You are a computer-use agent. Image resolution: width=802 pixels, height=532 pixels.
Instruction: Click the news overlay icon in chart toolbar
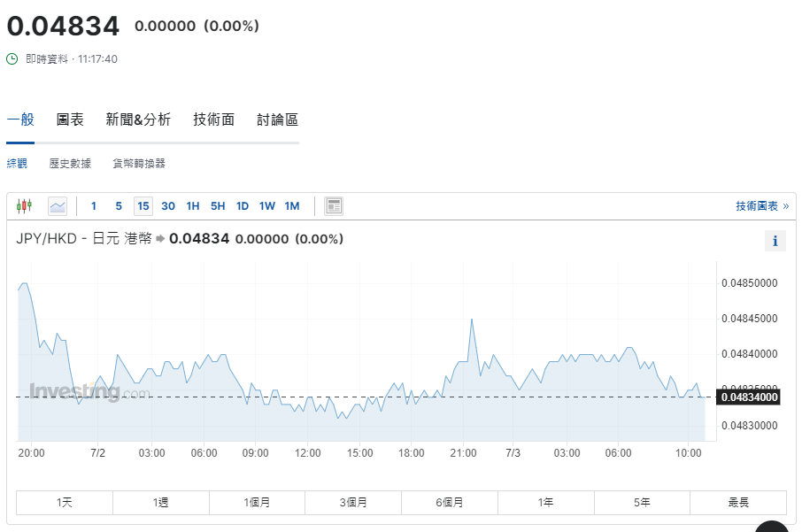[334, 206]
